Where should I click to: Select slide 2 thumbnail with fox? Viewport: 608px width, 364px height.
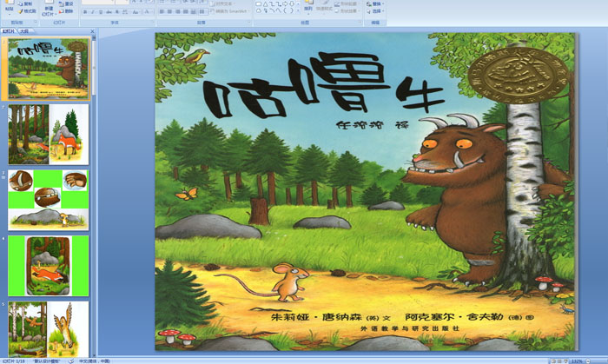coord(49,134)
